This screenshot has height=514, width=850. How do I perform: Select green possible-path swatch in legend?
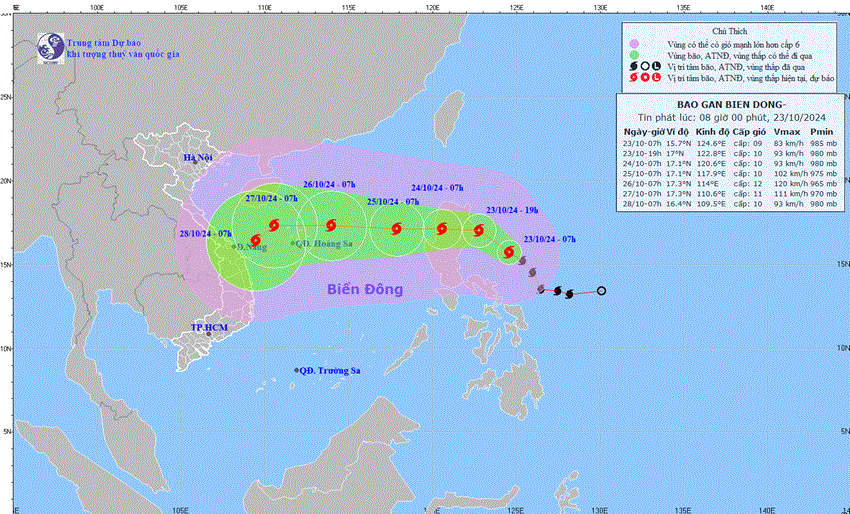click(x=634, y=55)
